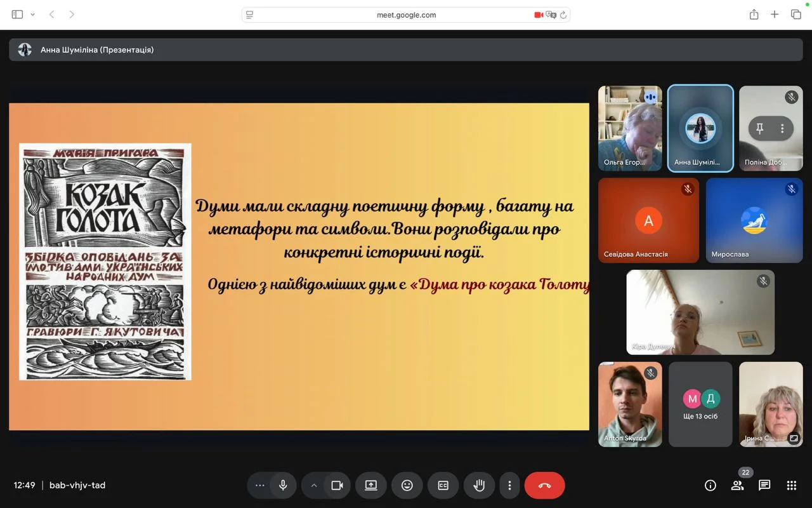Open audio settings beside the microphone
Screen dimensions: 812x508
pyautogui.click(x=259, y=485)
